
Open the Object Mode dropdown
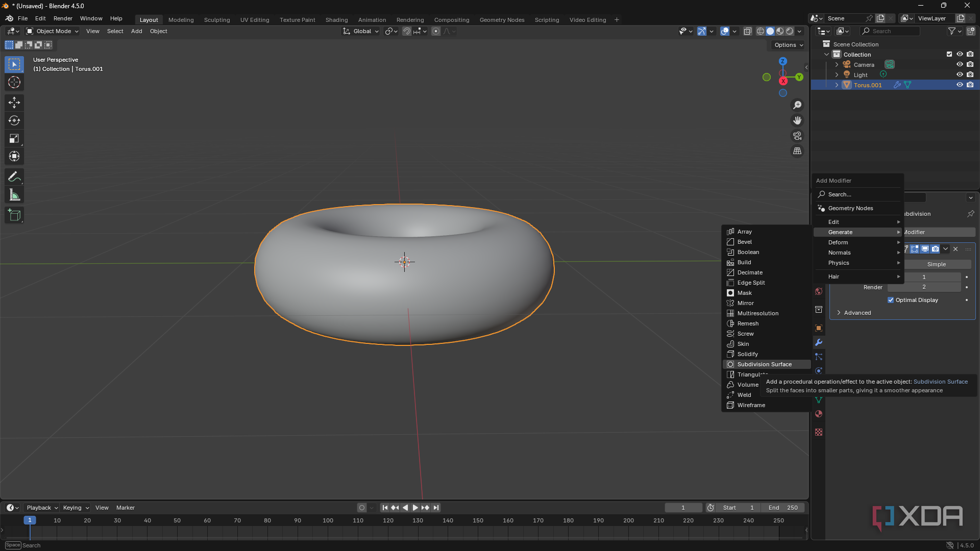53,31
